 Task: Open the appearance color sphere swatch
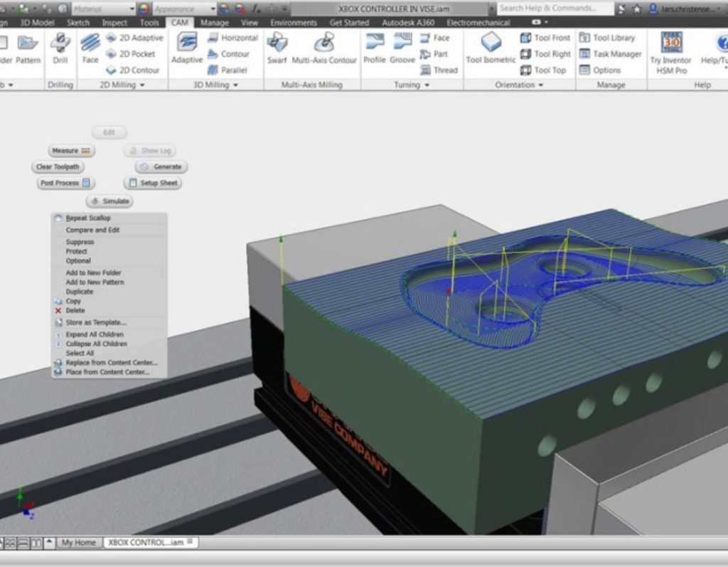pyautogui.click(x=144, y=9)
